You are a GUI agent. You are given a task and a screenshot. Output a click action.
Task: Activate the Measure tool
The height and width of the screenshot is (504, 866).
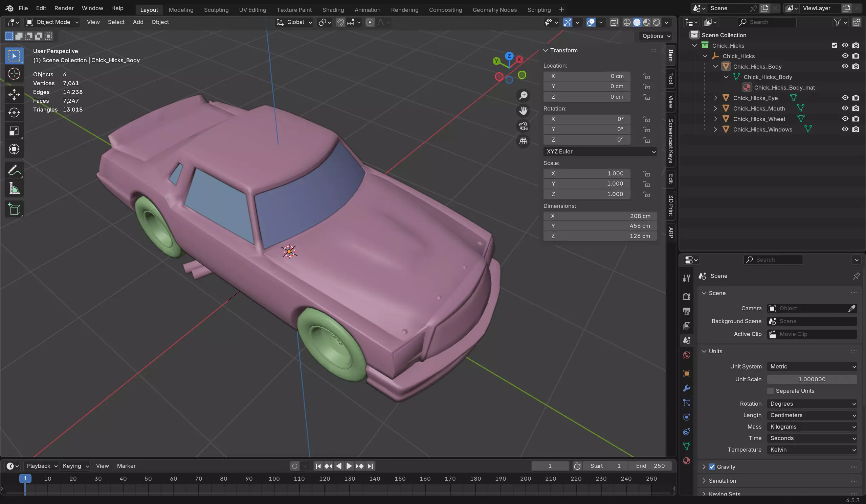(14, 189)
